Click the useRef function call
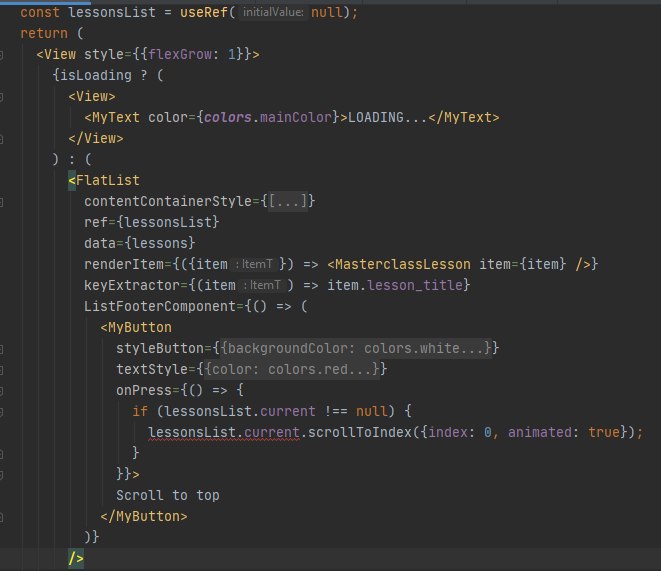Image resolution: width=661 pixels, height=571 pixels. pyautogui.click(x=204, y=13)
